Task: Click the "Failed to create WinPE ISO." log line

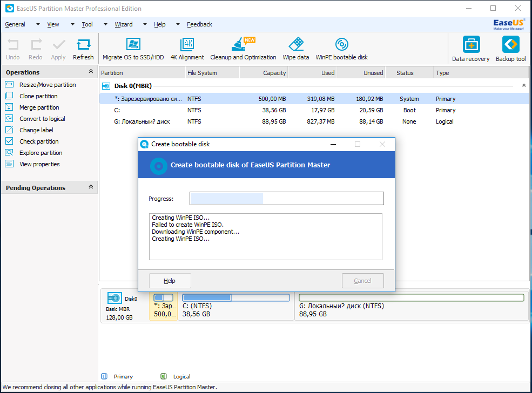Action: pyautogui.click(x=187, y=225)
